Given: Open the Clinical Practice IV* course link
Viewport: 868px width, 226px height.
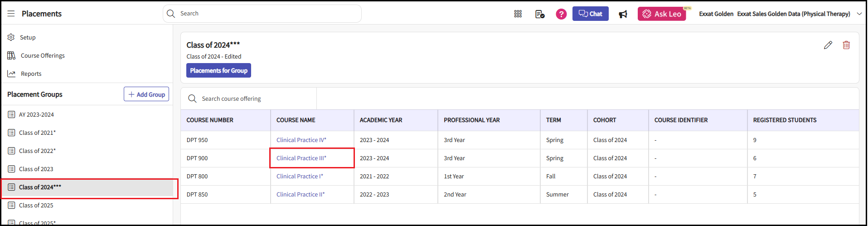Looking at the screenshot, I should pyautogui.click(x=301, y=140).
